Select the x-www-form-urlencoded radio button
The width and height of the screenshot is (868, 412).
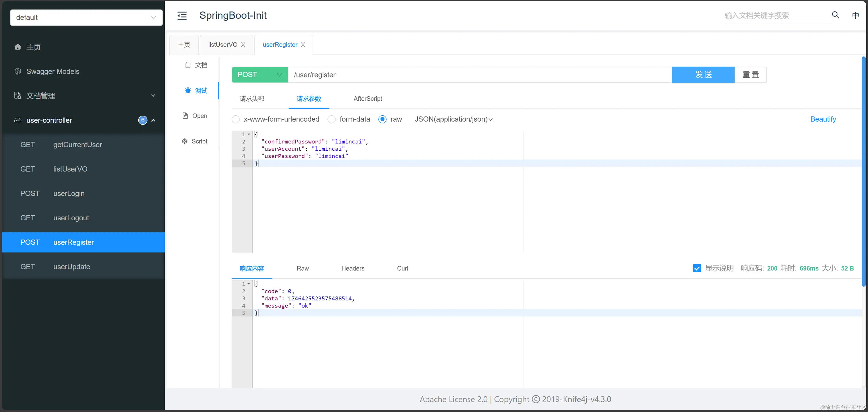click(236, 119)
